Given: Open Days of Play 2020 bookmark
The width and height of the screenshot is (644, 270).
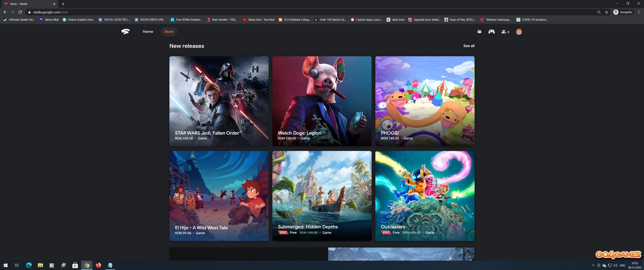Looking at the screenshot, I should point(460,19).
